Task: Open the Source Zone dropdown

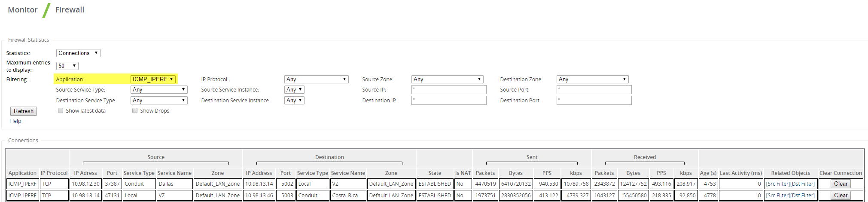Action: click(x=447, y=79)
